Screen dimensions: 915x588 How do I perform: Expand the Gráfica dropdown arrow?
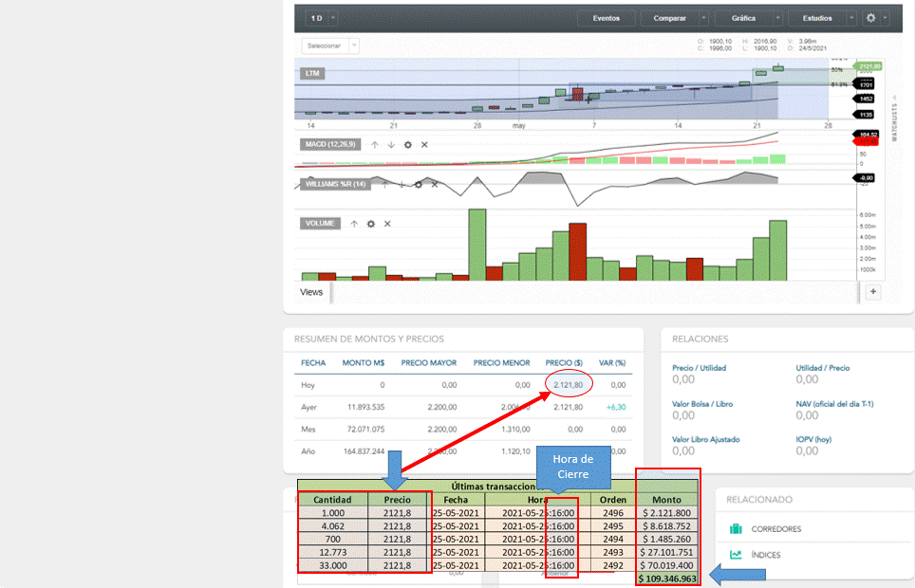tap(777, 18)
